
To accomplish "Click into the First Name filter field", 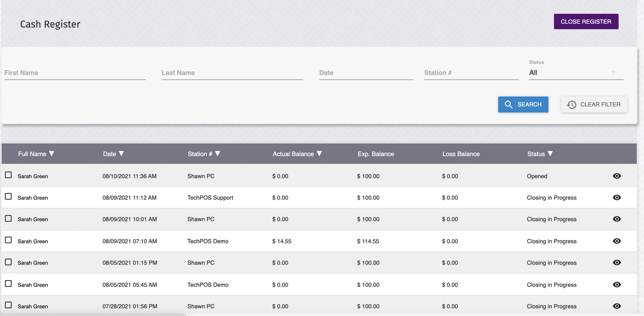I will pyautogui.click(x=75, y=73).
